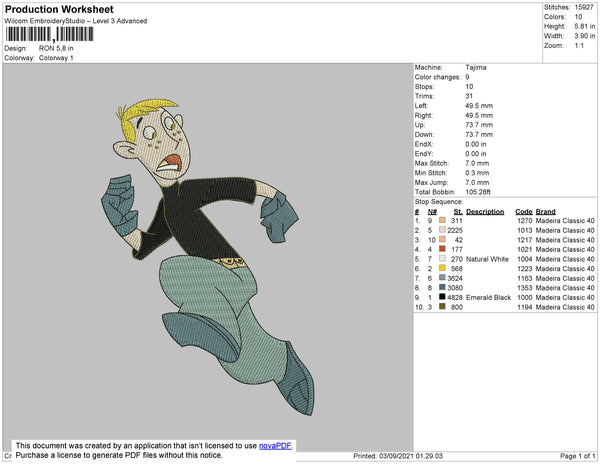This screenshot has width=600, height=464.
Task: Click the 'St.' column header
Action: tap(458, 212)
